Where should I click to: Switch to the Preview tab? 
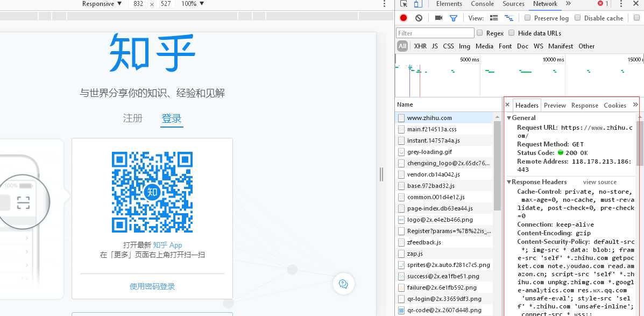click(x=555, y=106)
